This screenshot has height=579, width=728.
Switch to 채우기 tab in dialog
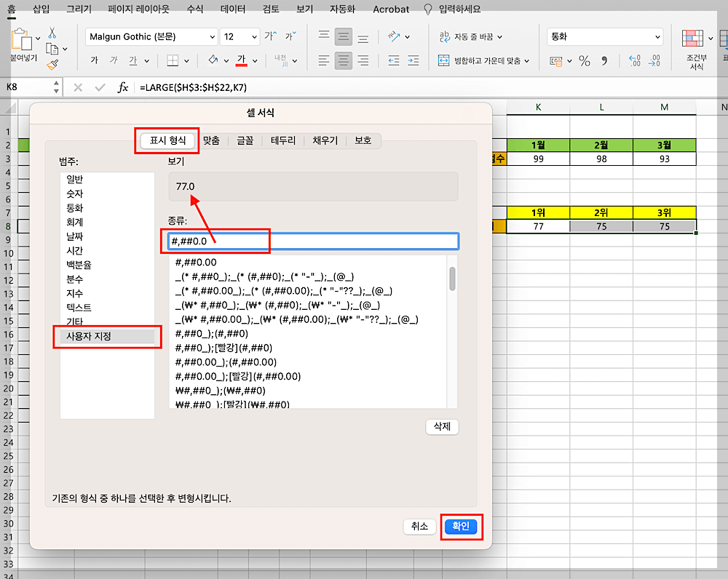[325, 140]
